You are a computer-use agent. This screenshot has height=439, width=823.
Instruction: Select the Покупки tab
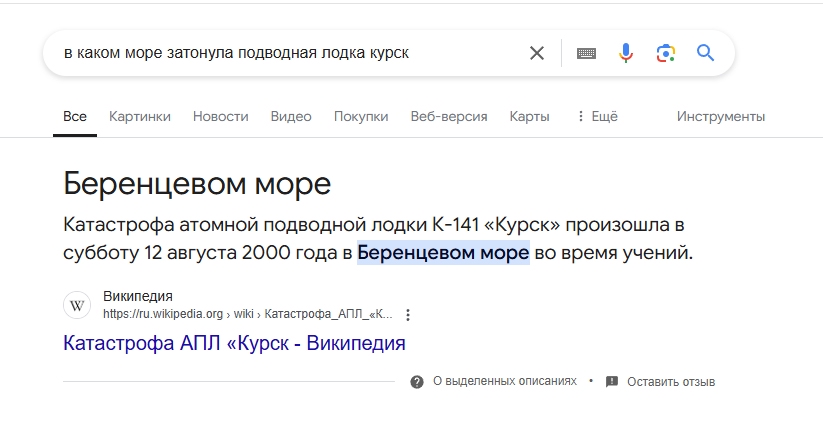point(361,116)
